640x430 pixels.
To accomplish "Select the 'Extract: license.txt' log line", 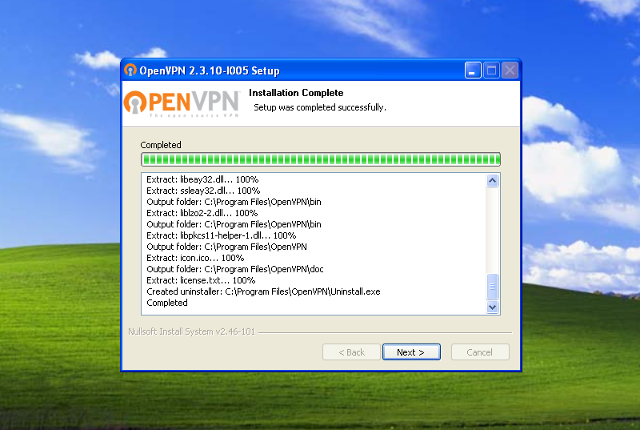I will click(x=200, y=280).
